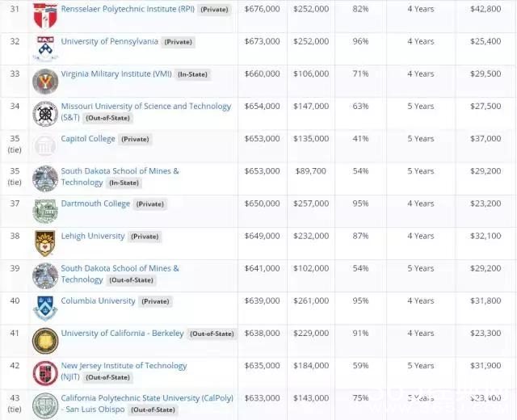Open the Columbia University link

(98, 300)
